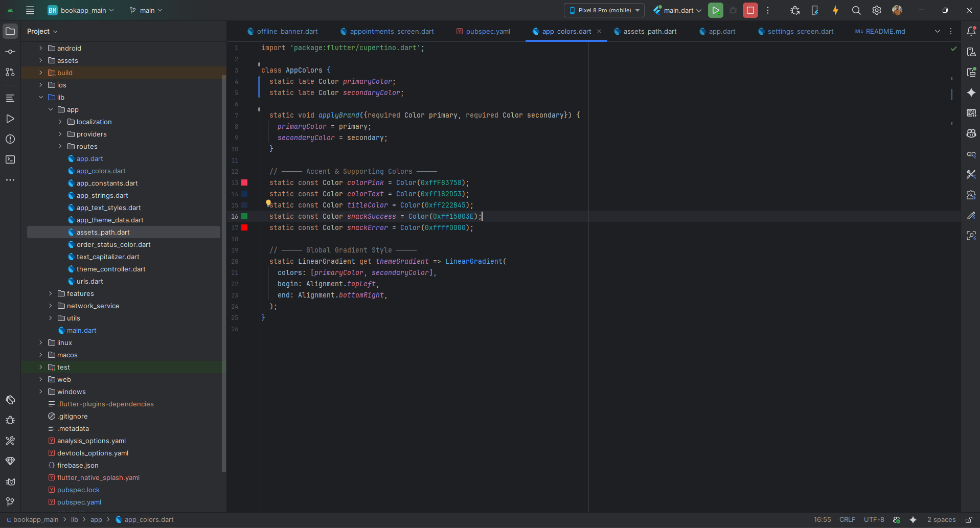The width and height of the screenshot is (980, 528).
Task: Open app_theme_data.dart in project tree
Action: [110, 220]
